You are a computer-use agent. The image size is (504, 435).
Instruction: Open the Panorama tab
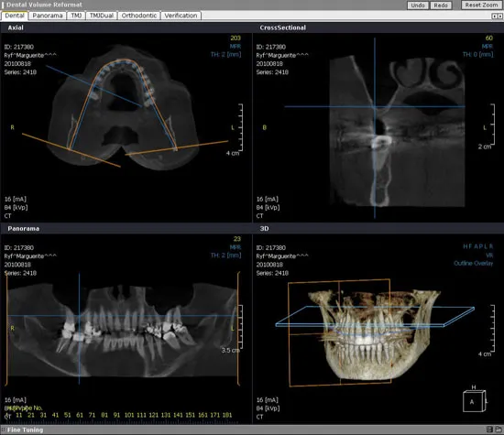48,16
